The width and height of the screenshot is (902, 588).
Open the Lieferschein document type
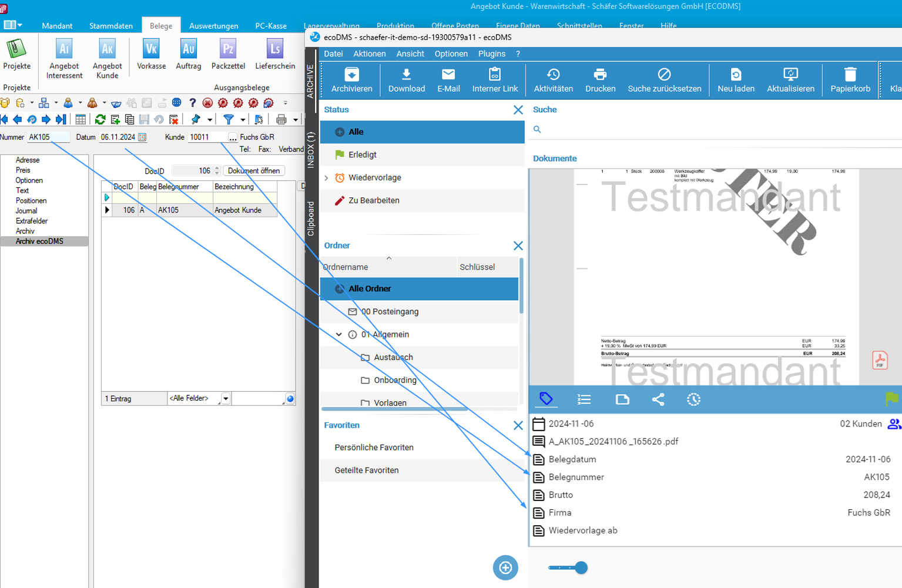[x=275, y=55]
